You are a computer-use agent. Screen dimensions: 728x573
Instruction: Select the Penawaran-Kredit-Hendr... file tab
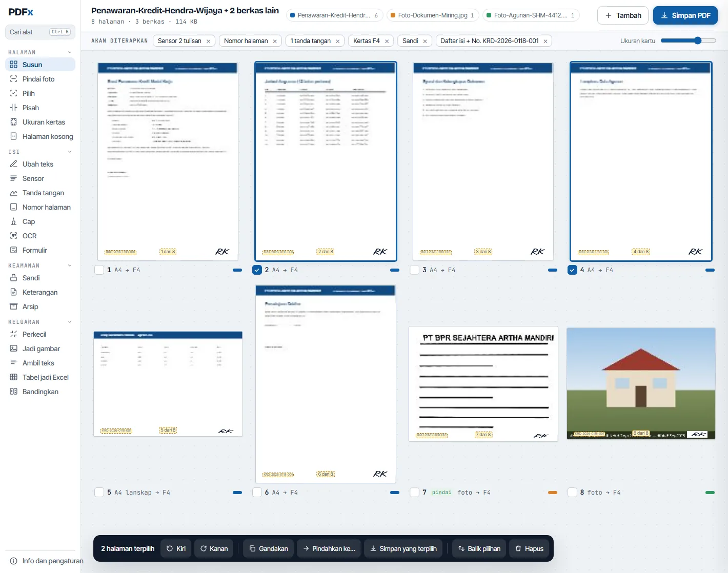(334, 15)
